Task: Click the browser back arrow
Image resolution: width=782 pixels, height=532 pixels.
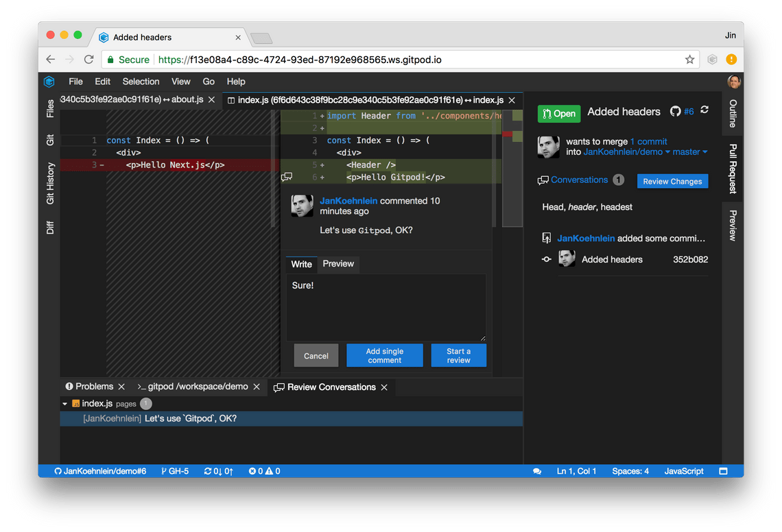Action: [x=50, y=60]
